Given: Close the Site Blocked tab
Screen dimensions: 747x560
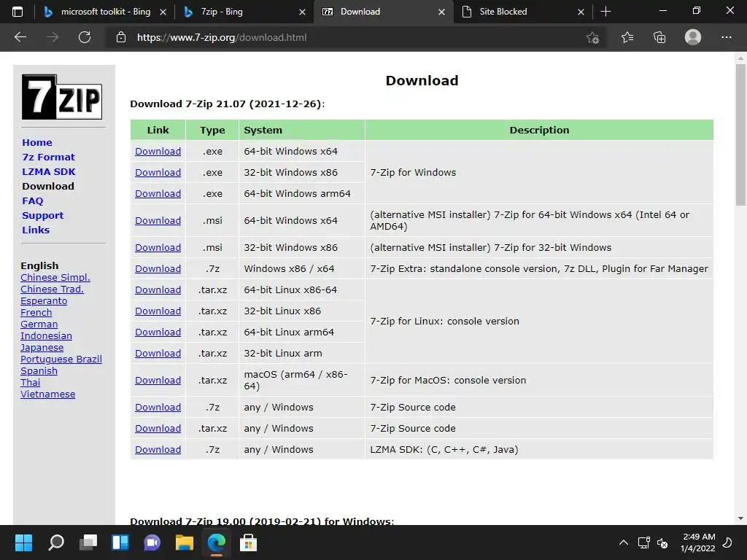Looking at the screenshot, I should [581, 12].
